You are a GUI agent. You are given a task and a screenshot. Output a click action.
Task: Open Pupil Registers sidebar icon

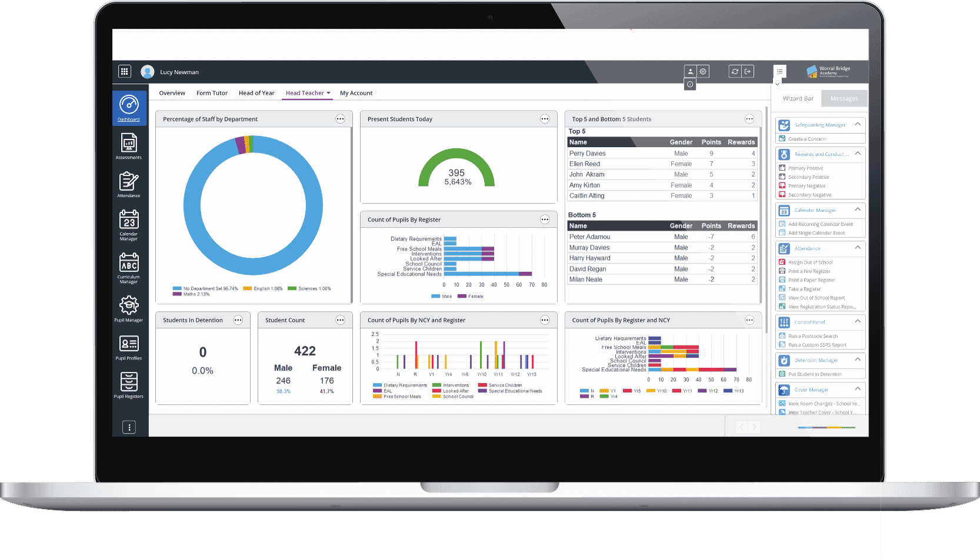click(129, 385)
